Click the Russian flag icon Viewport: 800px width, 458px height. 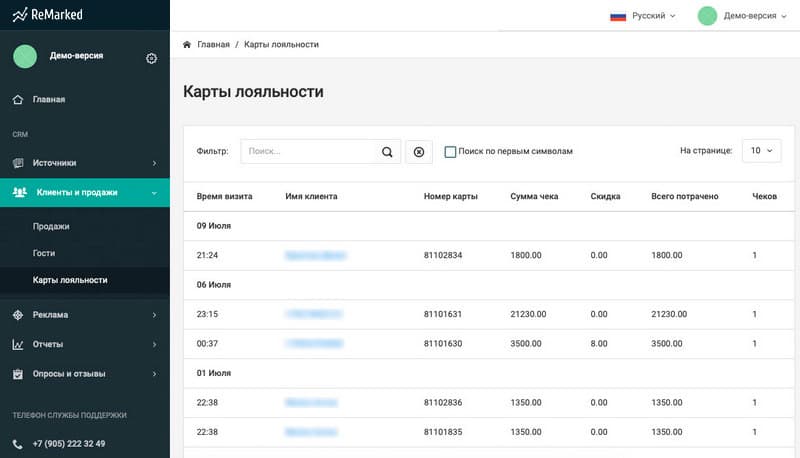(x=618, y=16)
